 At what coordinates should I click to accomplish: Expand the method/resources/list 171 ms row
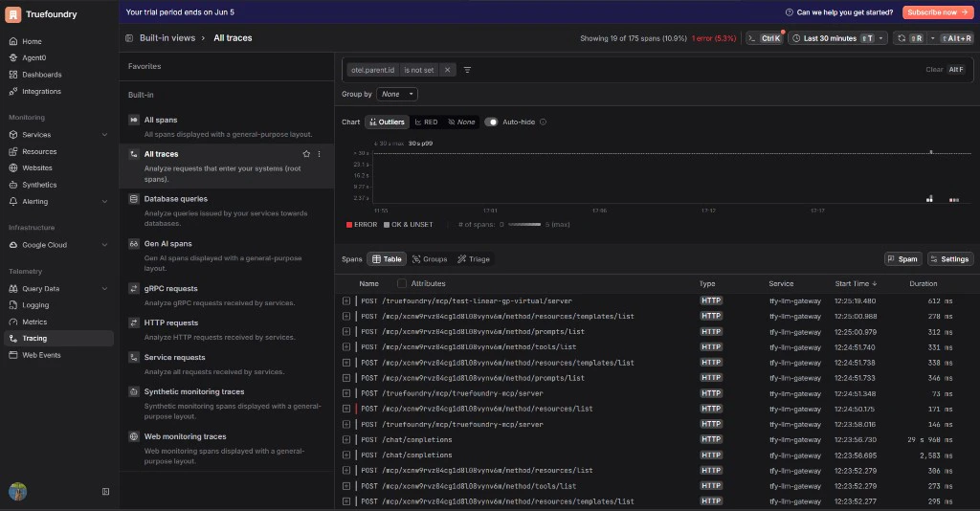tap(346, 410)
